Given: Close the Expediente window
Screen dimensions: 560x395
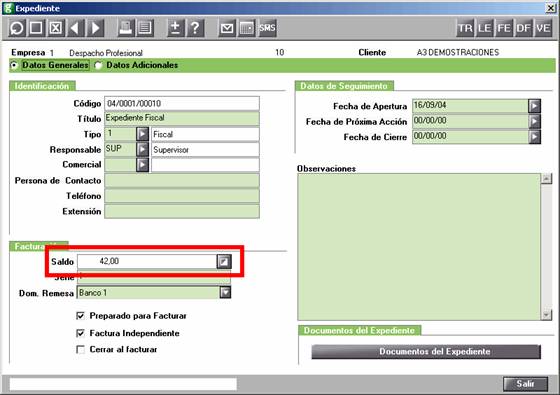Looking at the screenshot, I should (551, 8).
